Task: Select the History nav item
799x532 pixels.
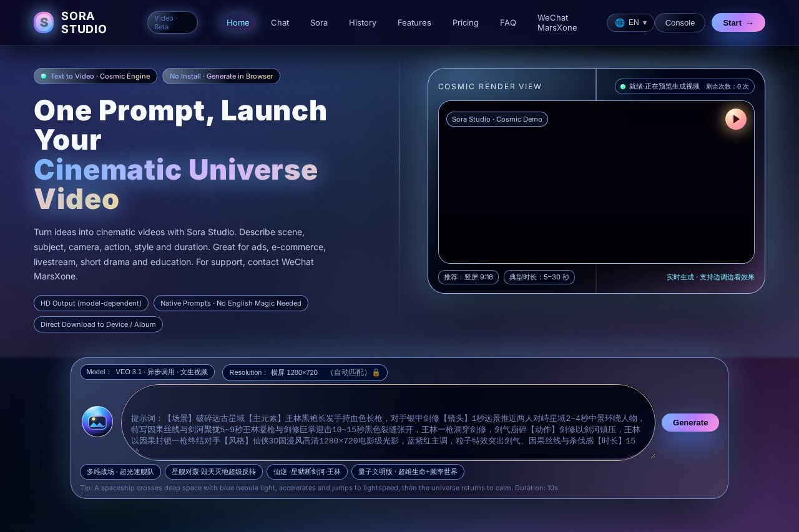Action: point(362,22)
